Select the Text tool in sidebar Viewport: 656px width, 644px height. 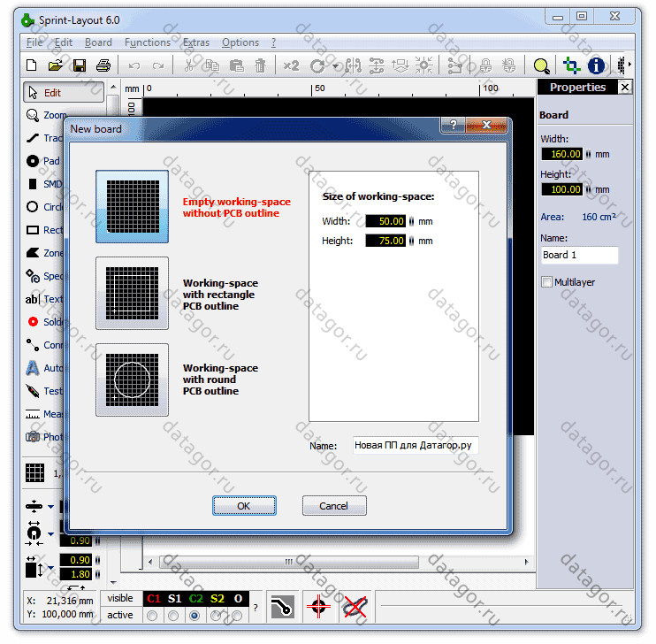[x=44, y=299]
